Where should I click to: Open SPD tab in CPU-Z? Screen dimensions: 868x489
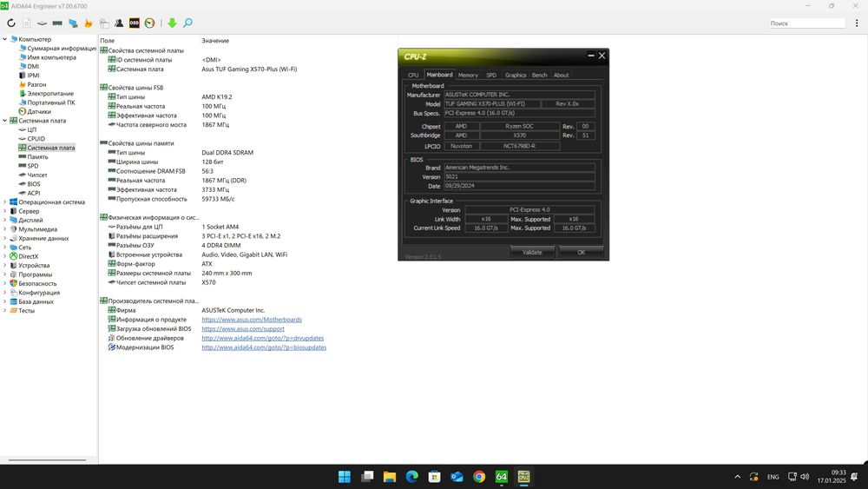pyautogui.click(x=491, y=75)
